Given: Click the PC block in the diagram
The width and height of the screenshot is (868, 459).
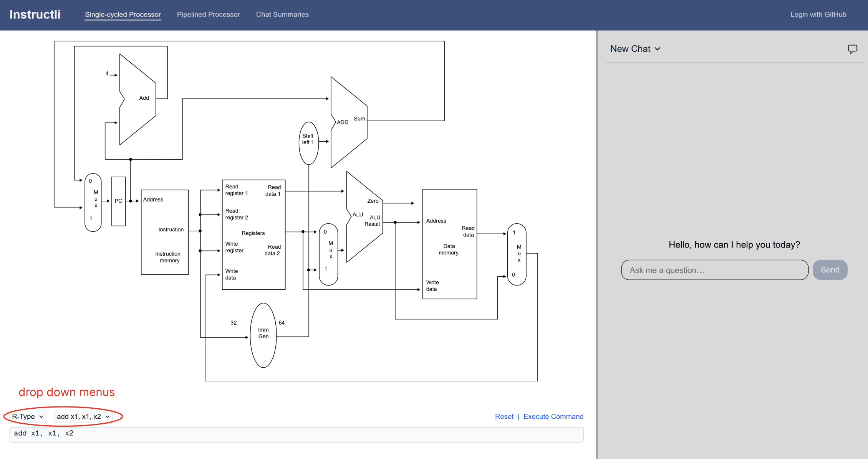Looking at the screenshot, I should 118,201.
